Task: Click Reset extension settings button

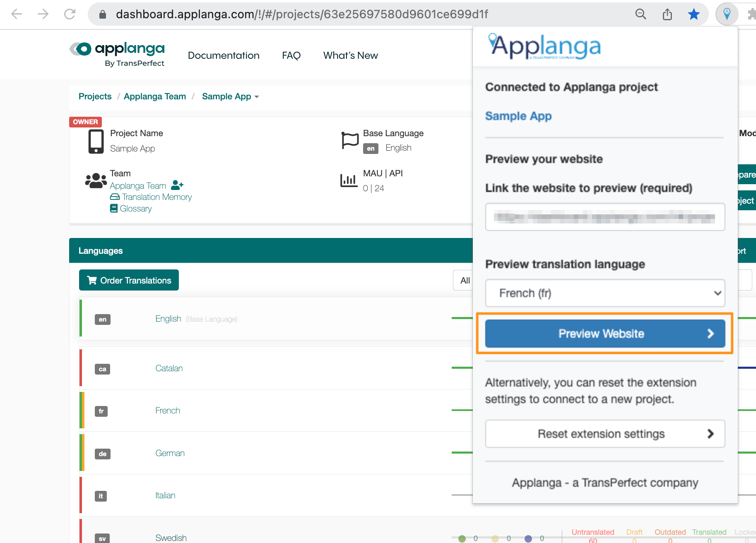Action: click(605, 434)
